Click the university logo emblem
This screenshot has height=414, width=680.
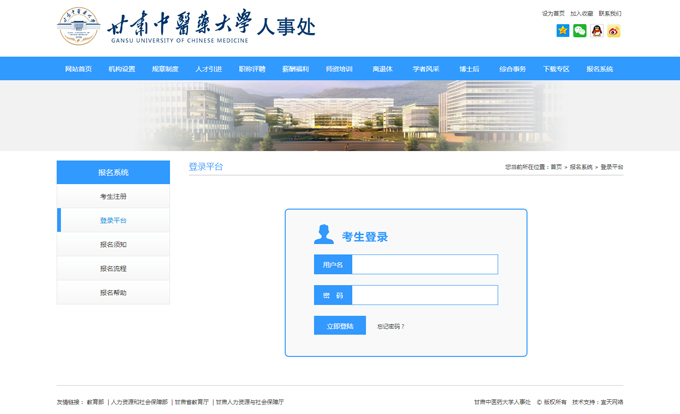tap(78, 27)
